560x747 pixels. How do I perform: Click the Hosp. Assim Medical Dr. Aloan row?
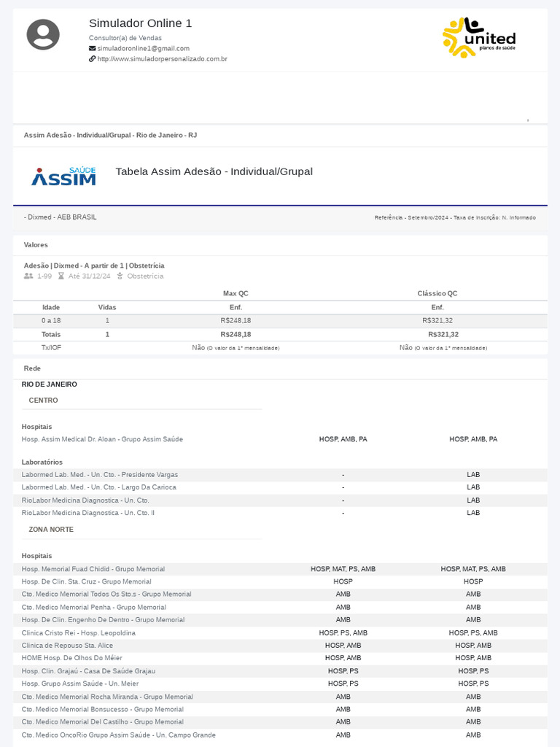102,439
